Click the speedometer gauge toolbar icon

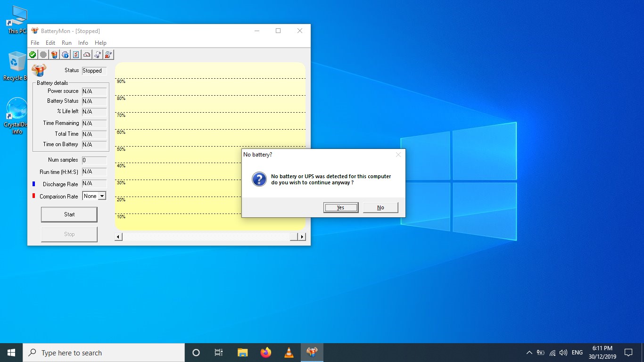pyautogui.click(x=87, y=55)
